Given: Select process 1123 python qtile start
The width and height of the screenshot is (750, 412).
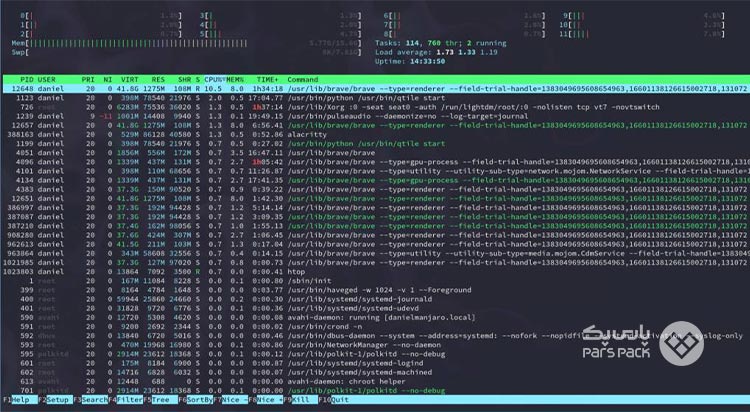Looking at the screenshot, I should tap(376, 98).
